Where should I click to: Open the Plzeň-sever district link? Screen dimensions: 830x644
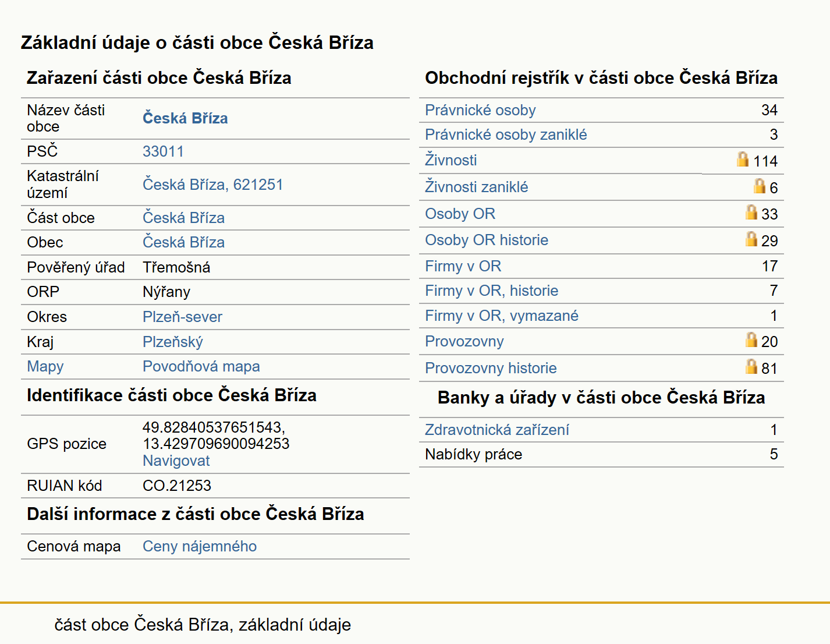pos(182,317)
